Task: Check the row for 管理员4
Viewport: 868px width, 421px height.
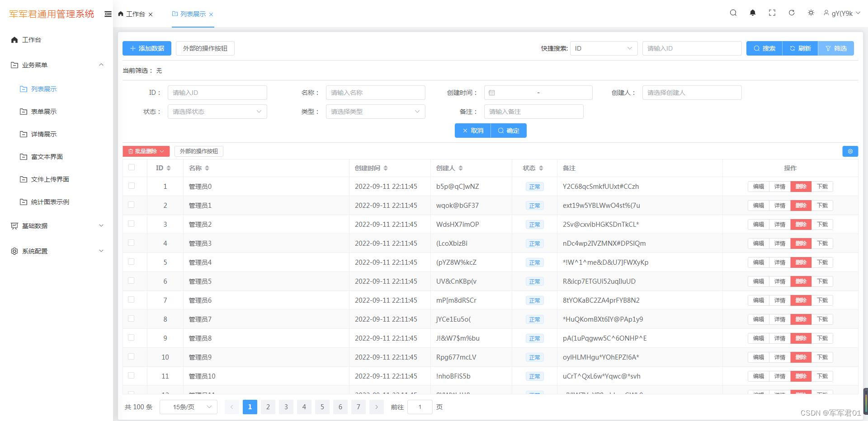Action: (x=132, y=262)
